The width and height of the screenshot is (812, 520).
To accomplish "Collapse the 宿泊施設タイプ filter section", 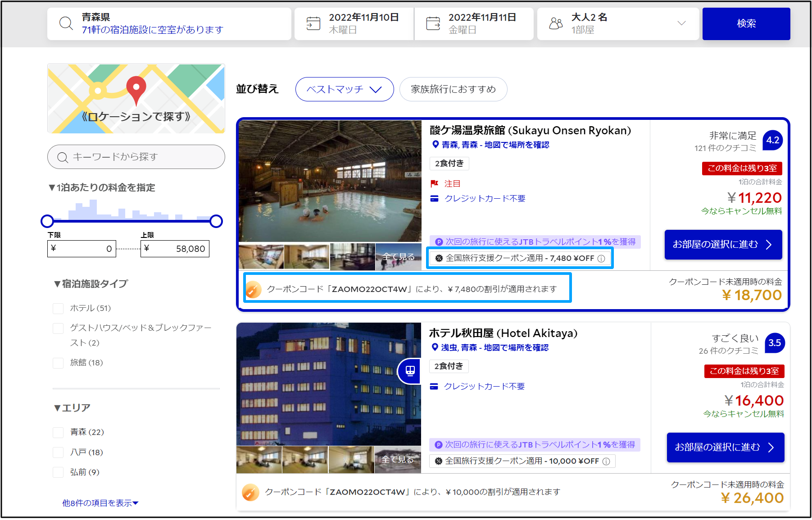I will (x=91, y=284).
